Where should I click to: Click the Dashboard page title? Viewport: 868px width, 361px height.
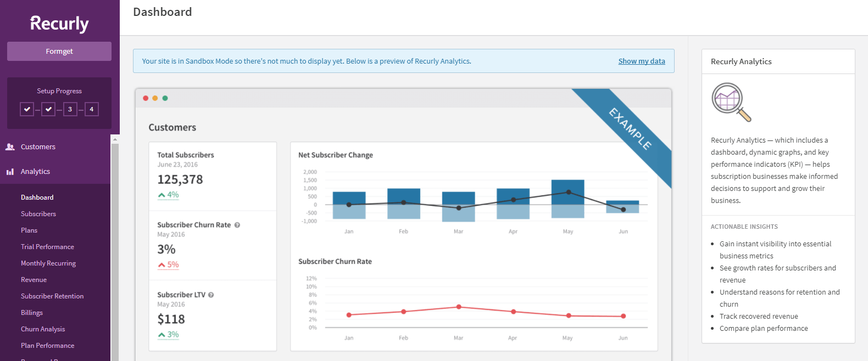coord(163,12)
